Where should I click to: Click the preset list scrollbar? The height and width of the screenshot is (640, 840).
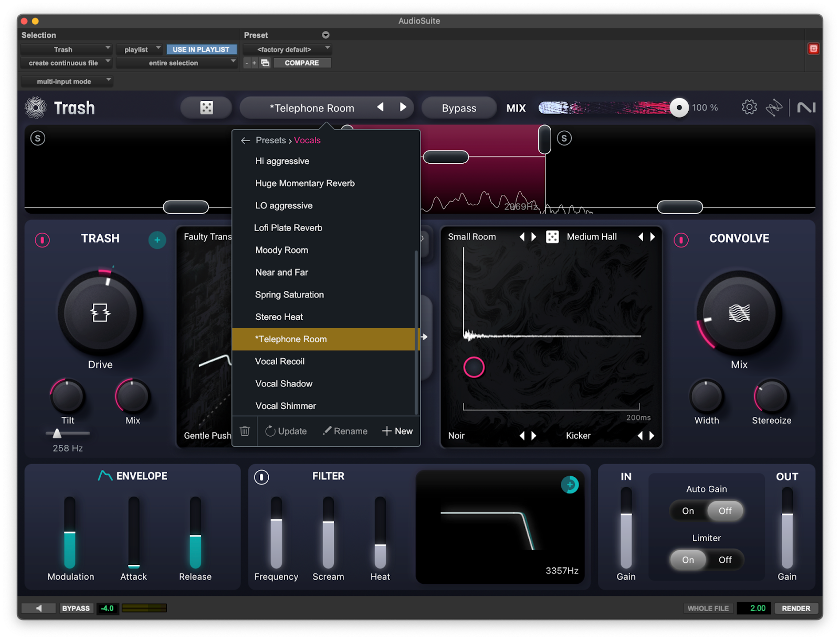(x=416, y=332)
